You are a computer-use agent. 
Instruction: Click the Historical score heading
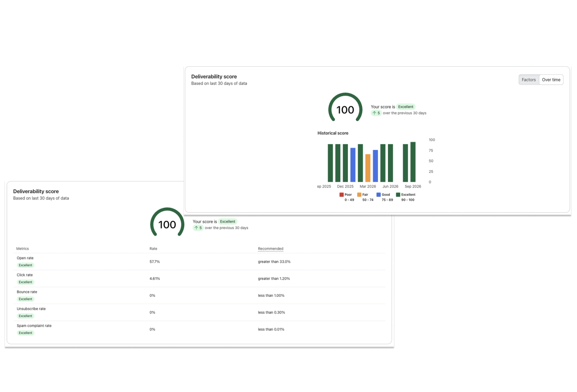pyautogui.click(x=333, y=133)
